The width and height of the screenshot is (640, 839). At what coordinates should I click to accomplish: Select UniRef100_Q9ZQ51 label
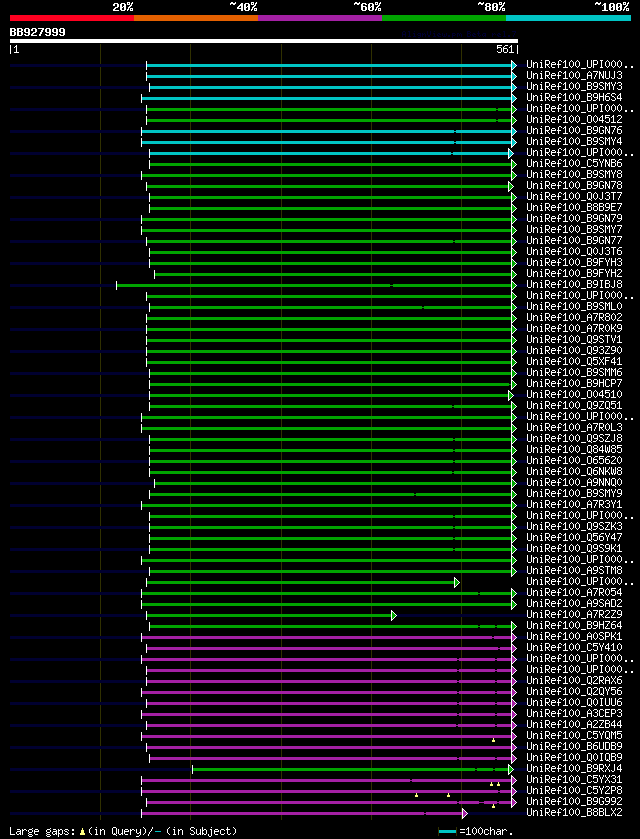click(574, 406)
